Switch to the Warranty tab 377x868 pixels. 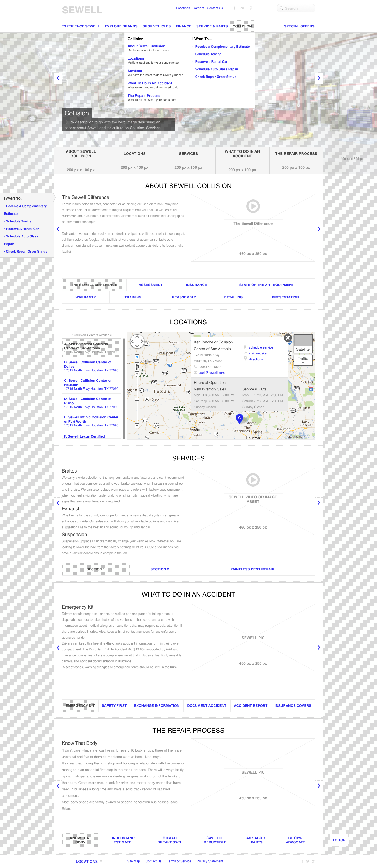86,298
